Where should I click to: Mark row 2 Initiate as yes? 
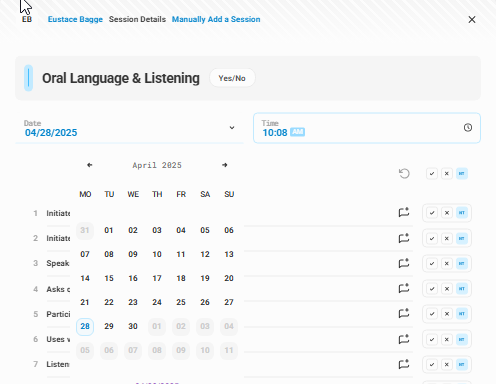[432, 238]
